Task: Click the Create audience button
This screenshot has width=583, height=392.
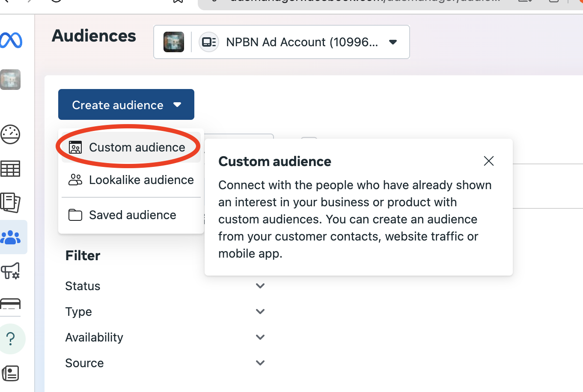Action: coord(126,104)
